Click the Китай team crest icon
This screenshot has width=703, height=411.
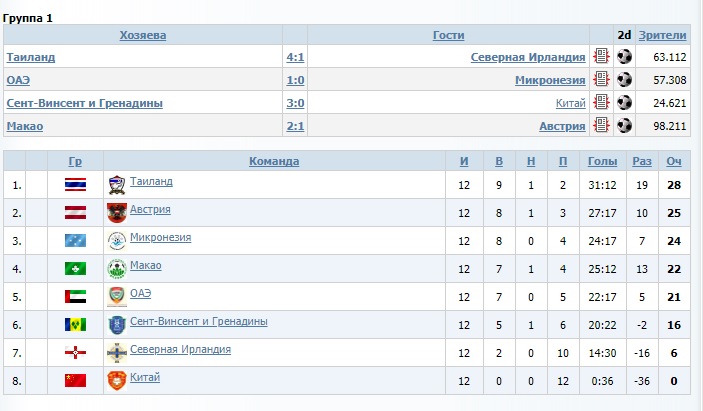pos(116,380)
